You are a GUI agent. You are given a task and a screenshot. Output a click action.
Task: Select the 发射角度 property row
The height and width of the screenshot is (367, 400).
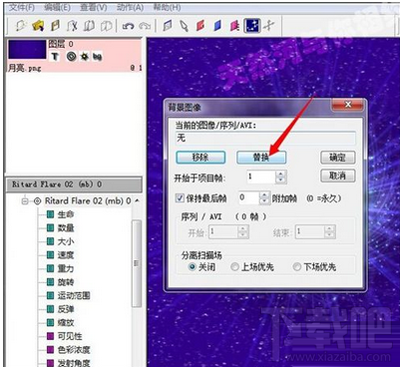pyautogui.click(x=68, y=363)
